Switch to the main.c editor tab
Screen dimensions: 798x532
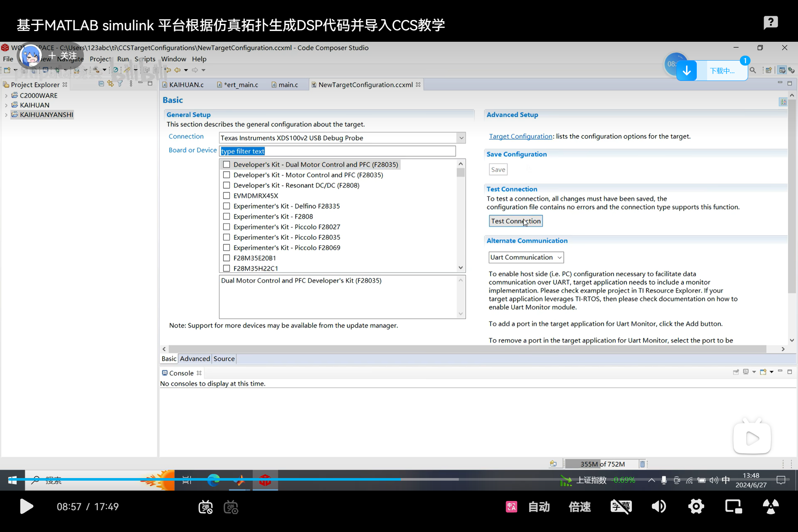(x=288, y=85)
